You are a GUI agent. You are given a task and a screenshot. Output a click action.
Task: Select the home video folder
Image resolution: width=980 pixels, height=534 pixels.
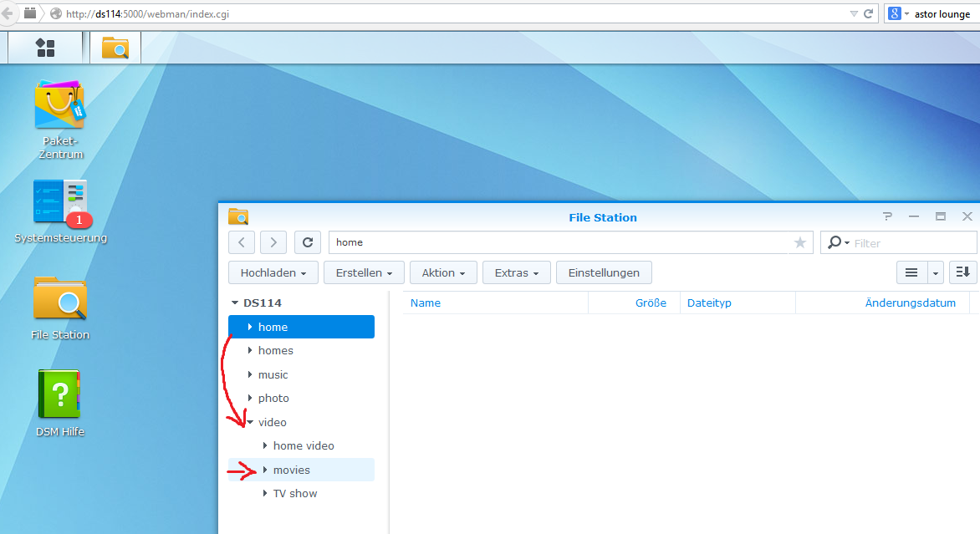(301, 445)
